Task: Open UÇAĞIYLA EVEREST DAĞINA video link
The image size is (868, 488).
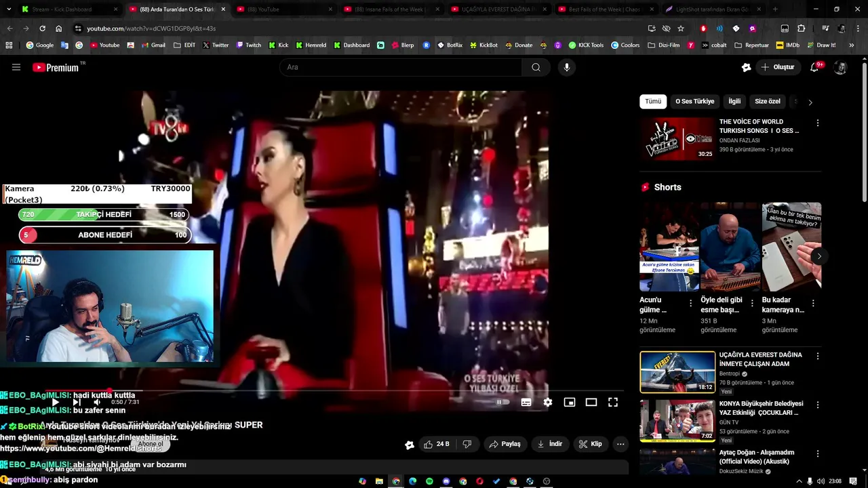Action: pyautogui.click(x=760, y=359)
